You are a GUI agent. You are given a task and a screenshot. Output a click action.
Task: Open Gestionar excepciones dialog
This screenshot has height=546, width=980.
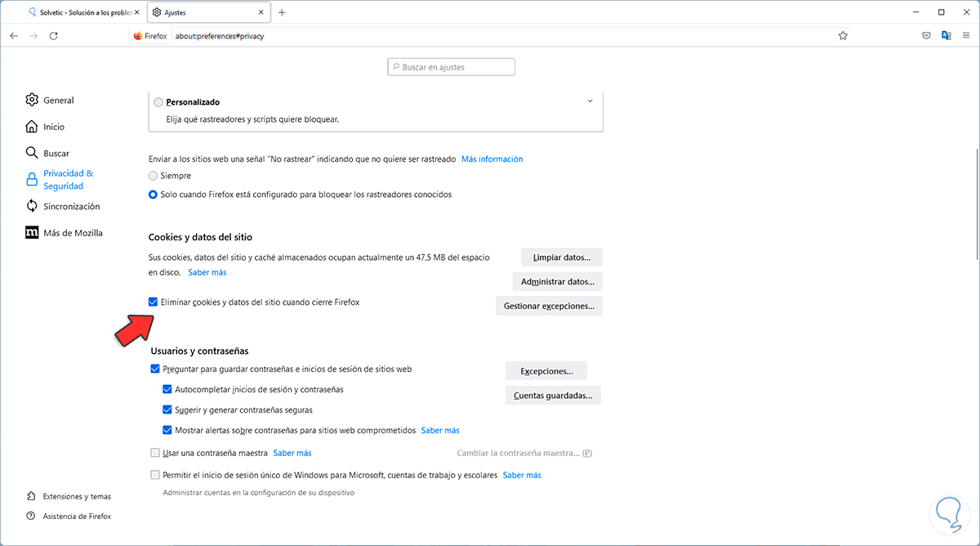[x=548, y=306]
